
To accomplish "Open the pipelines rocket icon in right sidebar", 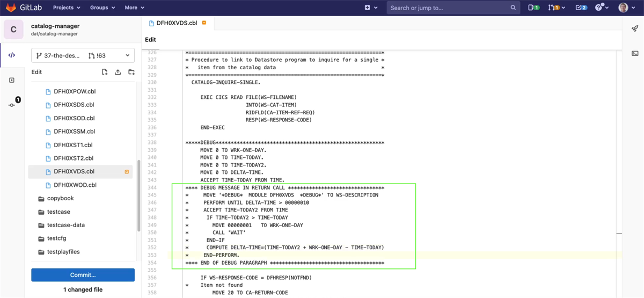I will click(x=635, y=29).
